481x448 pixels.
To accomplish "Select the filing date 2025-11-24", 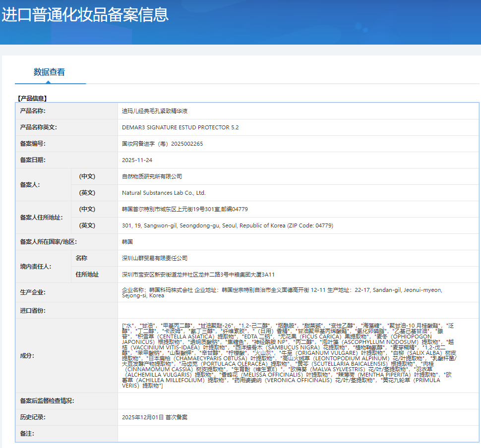I will (137, 160).
